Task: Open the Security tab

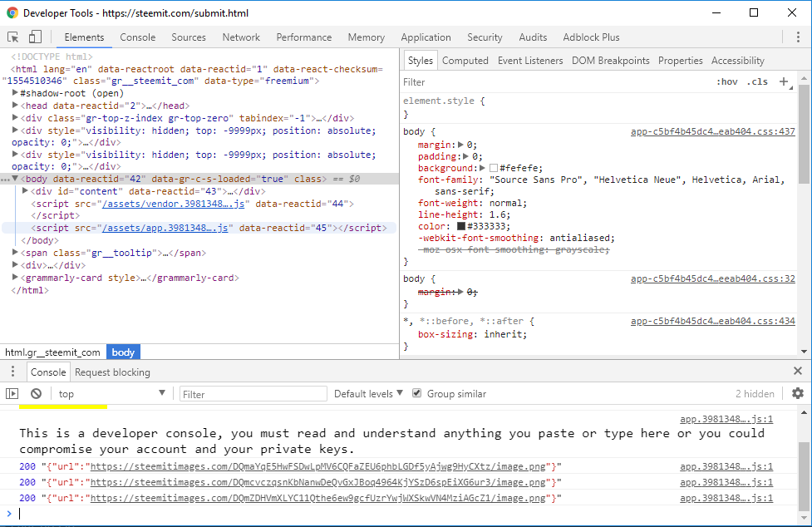Action: 485,37
